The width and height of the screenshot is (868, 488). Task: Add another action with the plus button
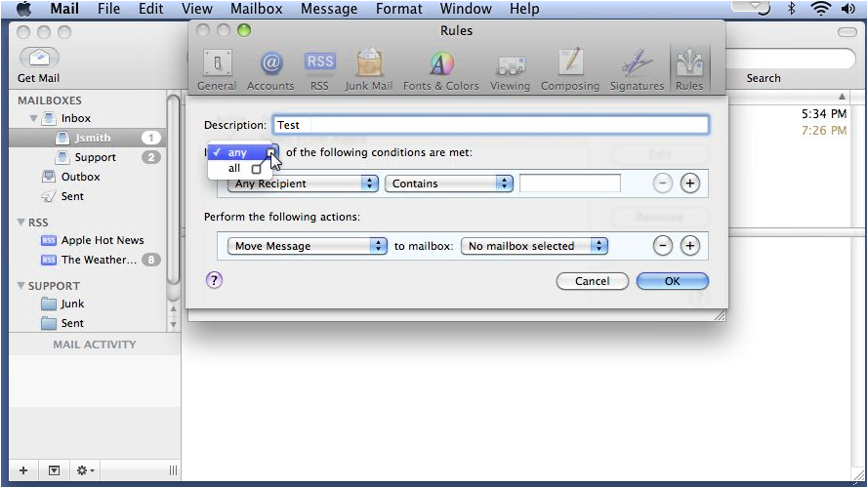click(x=689, y=246)
